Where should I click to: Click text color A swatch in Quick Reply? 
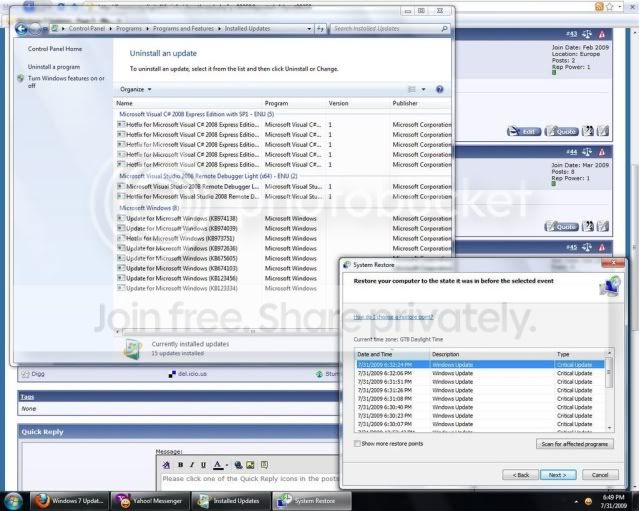pyautogui.click(x=218, y=465)
